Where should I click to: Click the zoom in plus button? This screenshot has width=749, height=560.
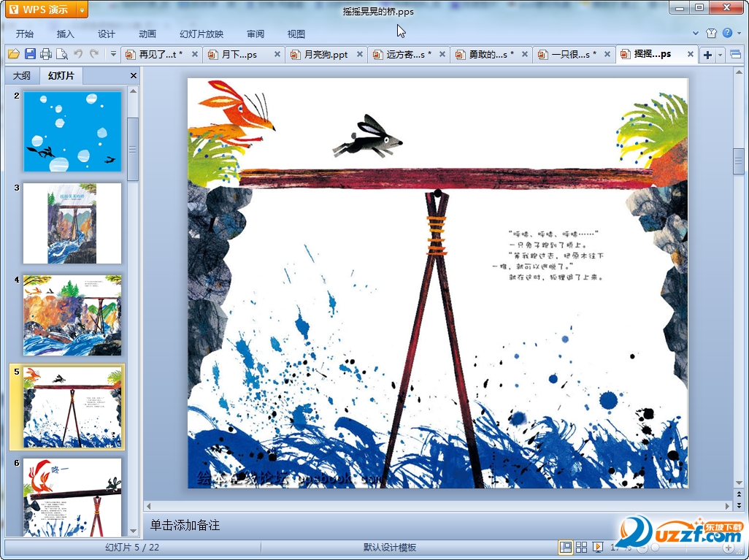(x=729, y=548)
